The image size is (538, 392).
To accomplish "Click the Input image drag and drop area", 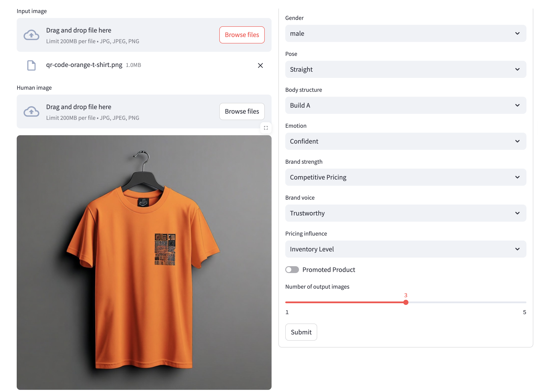I will pyautogui.click(x=144, y=35).
